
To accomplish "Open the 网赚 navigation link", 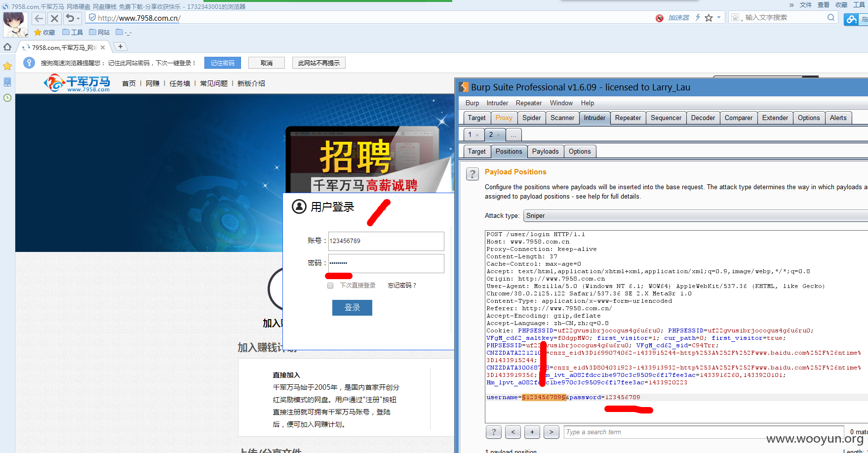I will point(153,83).
